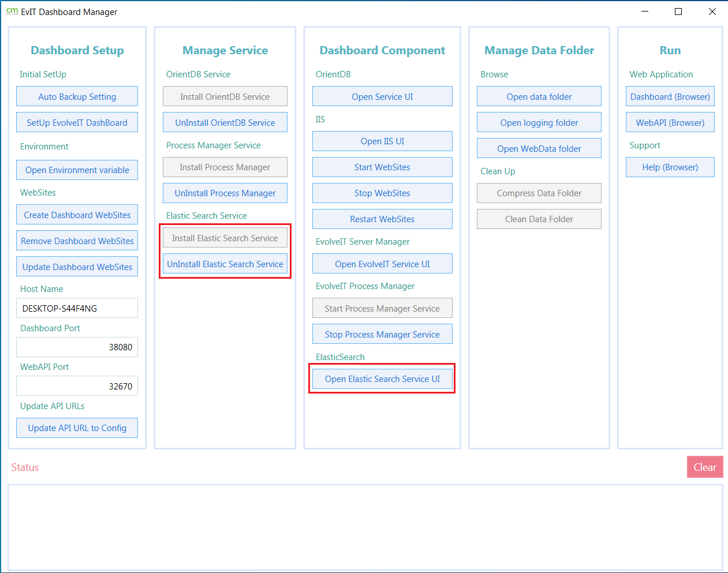Open Elastic Search Service UI
Image resolution: width=728 pixels, height=573 pixels.
pos(382,379)
